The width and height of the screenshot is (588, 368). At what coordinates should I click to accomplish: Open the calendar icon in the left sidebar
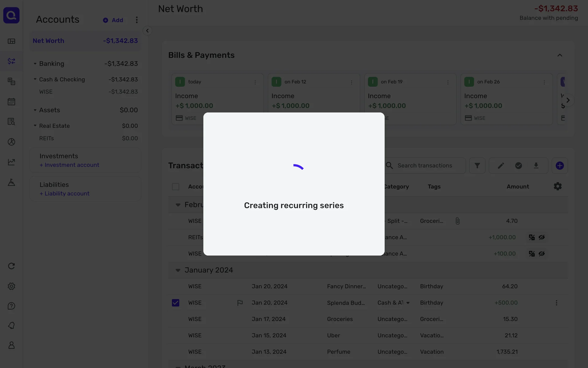tap(11, 102)
